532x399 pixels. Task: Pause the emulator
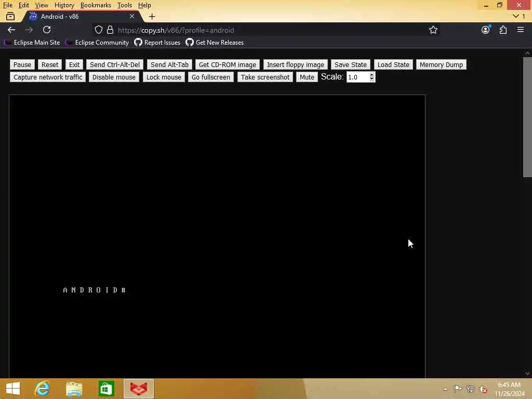coord(22,64)
